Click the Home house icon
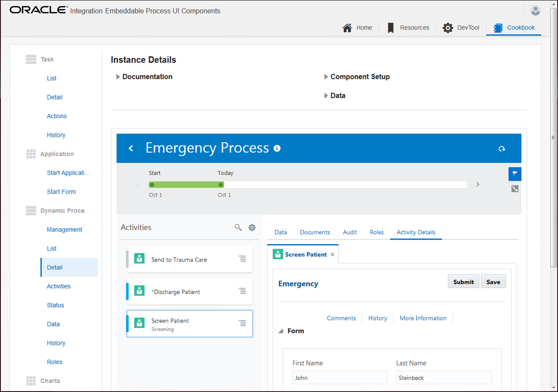Image resolution: width=558 pixels, height=392 pixels. pyautogui.click(x=347, y=28)
